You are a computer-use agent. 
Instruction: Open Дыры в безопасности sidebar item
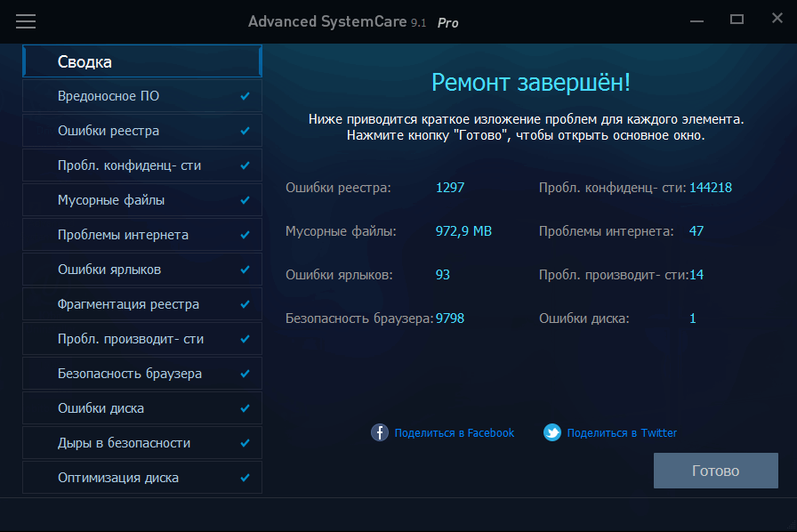(142, 442)
